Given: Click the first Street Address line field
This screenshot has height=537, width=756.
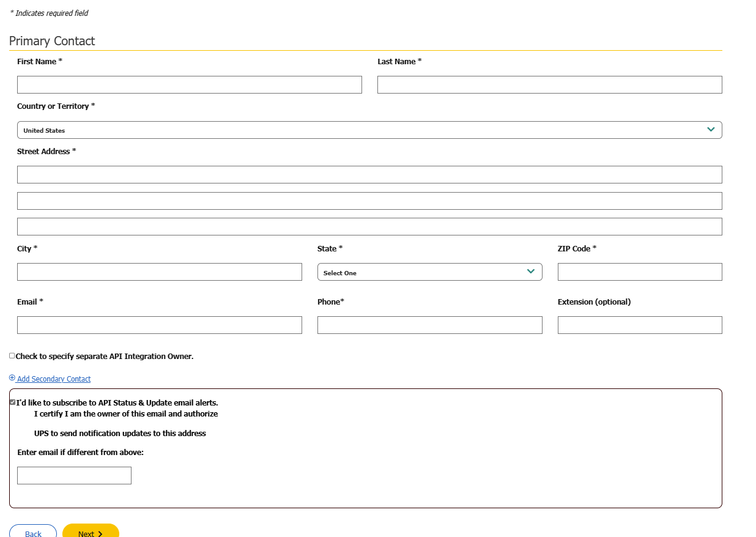Looking at the screenshot, I should point(369,174).
